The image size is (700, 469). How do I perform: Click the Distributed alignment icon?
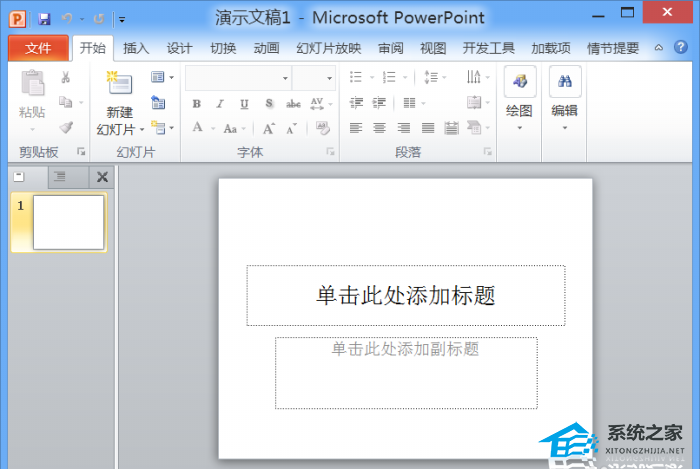click(451, 129)
